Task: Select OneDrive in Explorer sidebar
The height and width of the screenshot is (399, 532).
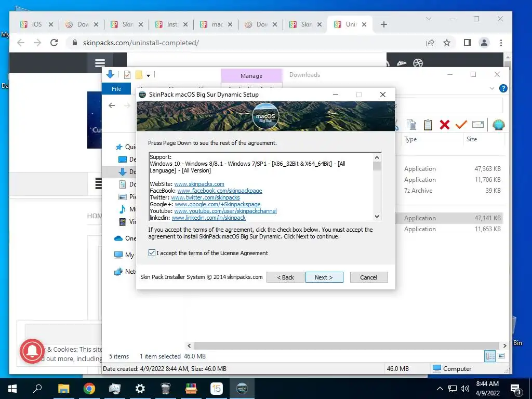Action: [125, 238]
